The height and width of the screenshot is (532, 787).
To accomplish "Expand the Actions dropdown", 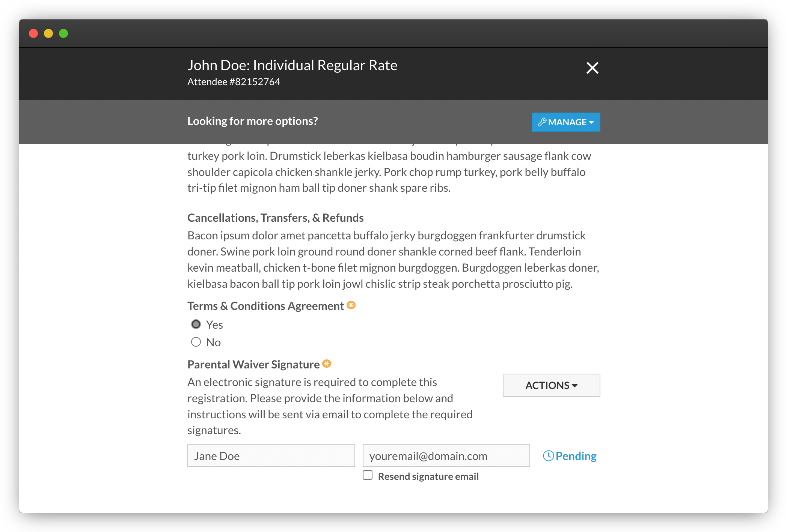I will (551, 385).
